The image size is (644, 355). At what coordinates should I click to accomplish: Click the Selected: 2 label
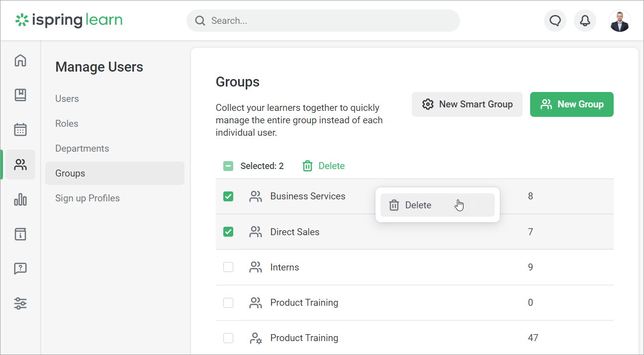click(262, 166)
